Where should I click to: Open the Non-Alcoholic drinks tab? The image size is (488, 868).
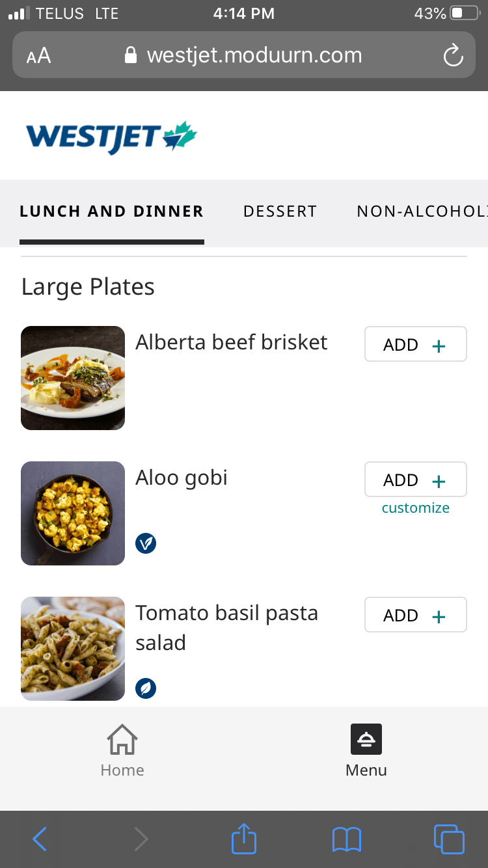click(x=422, y=211)
